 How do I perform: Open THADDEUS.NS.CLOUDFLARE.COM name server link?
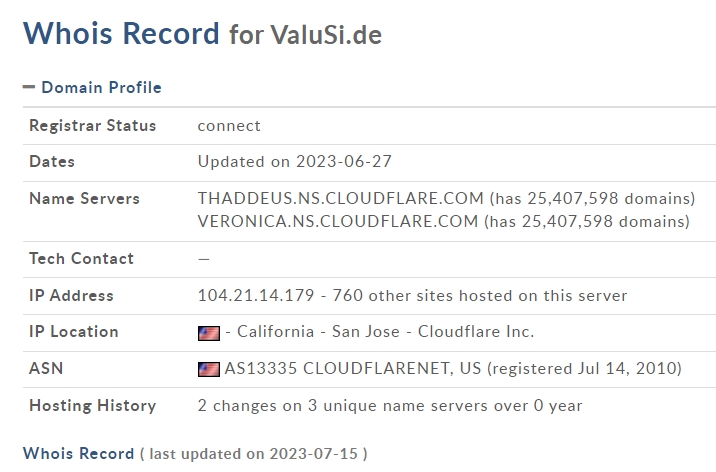coord(340,199)
